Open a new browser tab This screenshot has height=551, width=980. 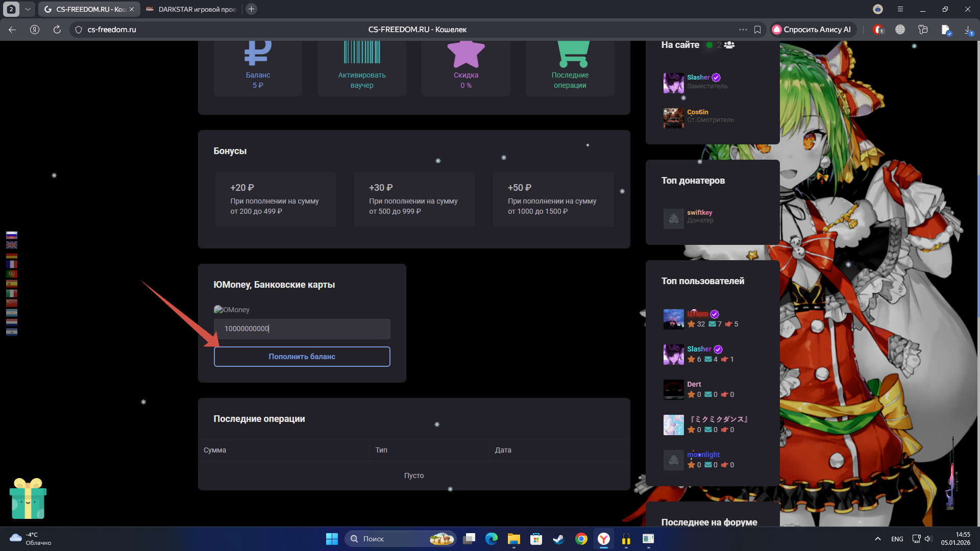(251, 9)
